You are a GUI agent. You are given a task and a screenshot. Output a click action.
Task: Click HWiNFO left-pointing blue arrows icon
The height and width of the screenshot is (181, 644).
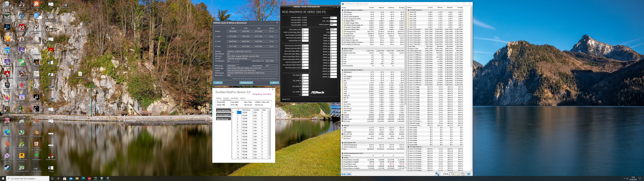tap(344, 174)
